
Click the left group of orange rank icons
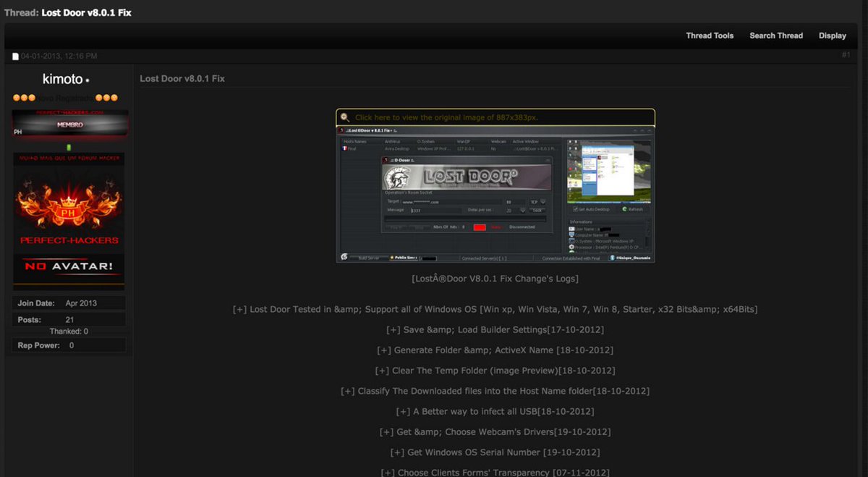[23, 98]
